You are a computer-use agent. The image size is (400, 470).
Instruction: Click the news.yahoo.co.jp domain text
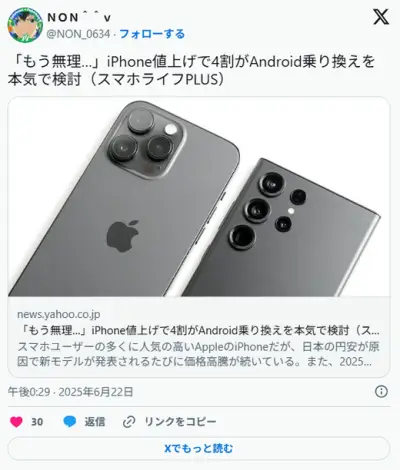(59, 314)
